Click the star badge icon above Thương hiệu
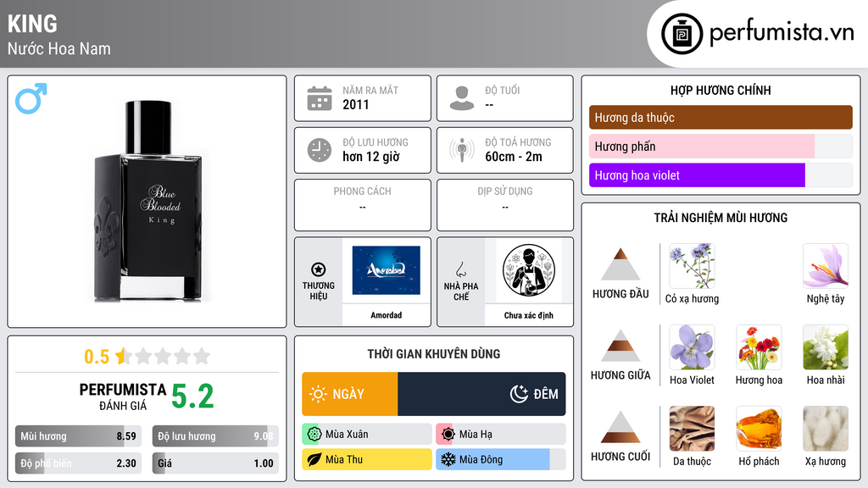The image size is (868, 488). point(319,269)
